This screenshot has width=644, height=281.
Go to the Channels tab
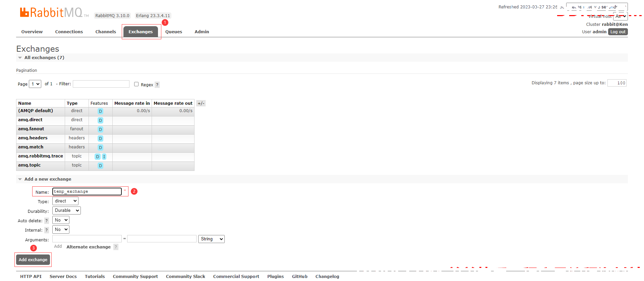pos(106,32)
